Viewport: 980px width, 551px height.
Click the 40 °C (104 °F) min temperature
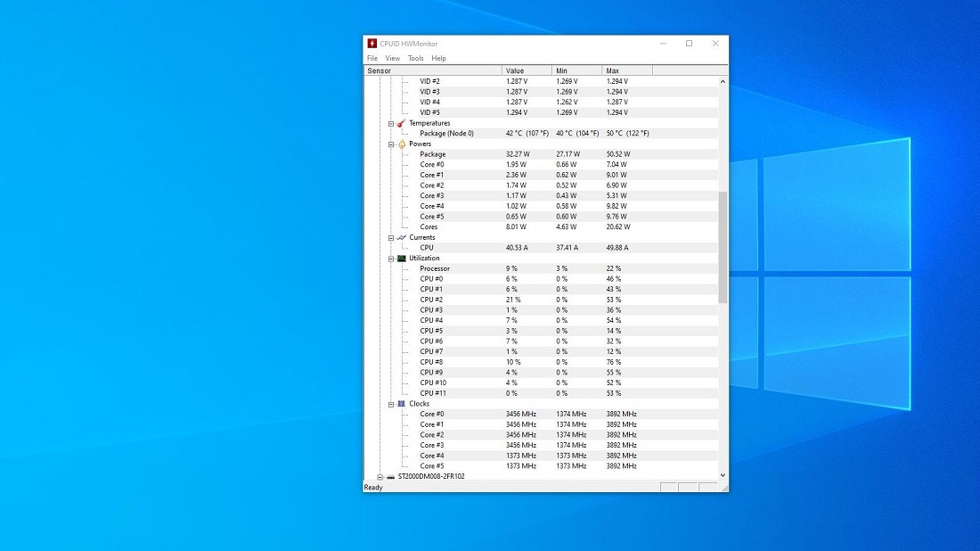coord(577,133)
